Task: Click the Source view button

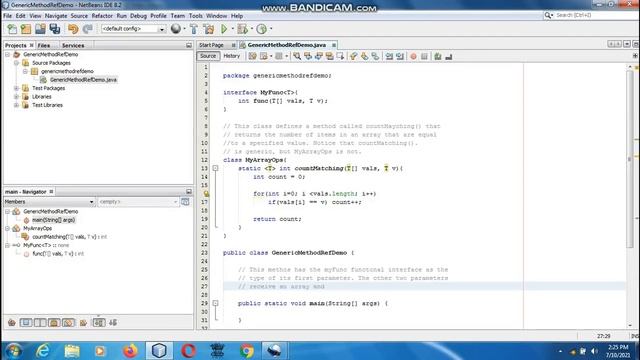Action: tap(208, 56)
